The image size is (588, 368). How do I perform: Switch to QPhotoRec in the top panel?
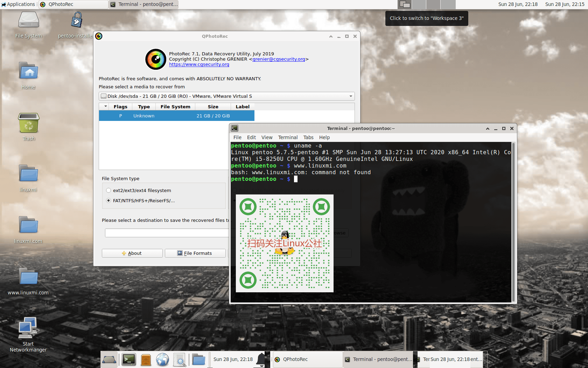[73, 4]
